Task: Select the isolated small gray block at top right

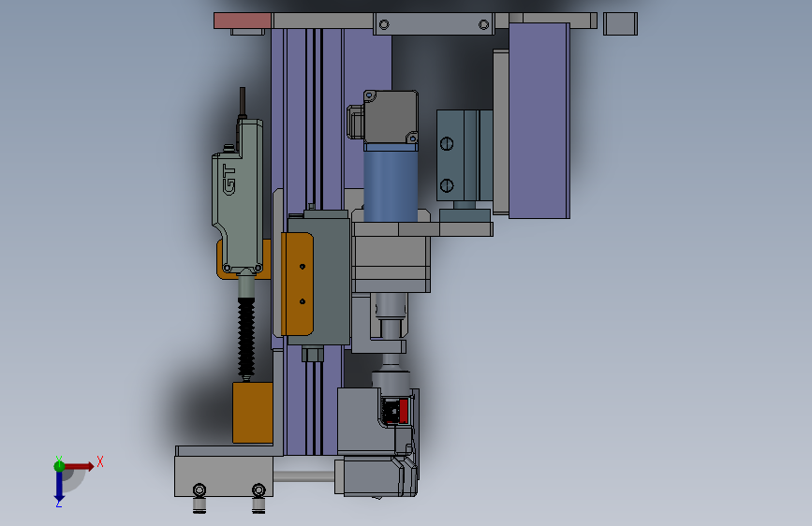Action: point(620,23)
